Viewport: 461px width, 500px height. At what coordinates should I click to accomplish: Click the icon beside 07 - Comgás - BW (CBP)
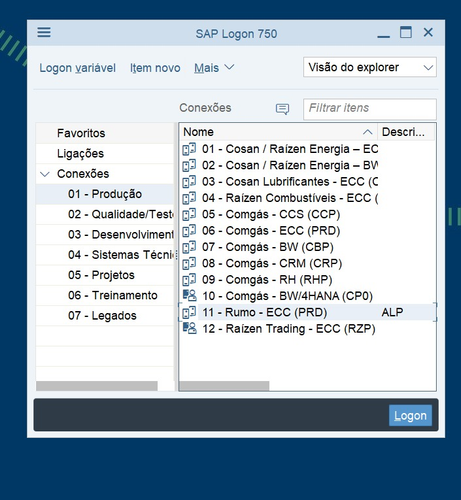click(189, 247)
